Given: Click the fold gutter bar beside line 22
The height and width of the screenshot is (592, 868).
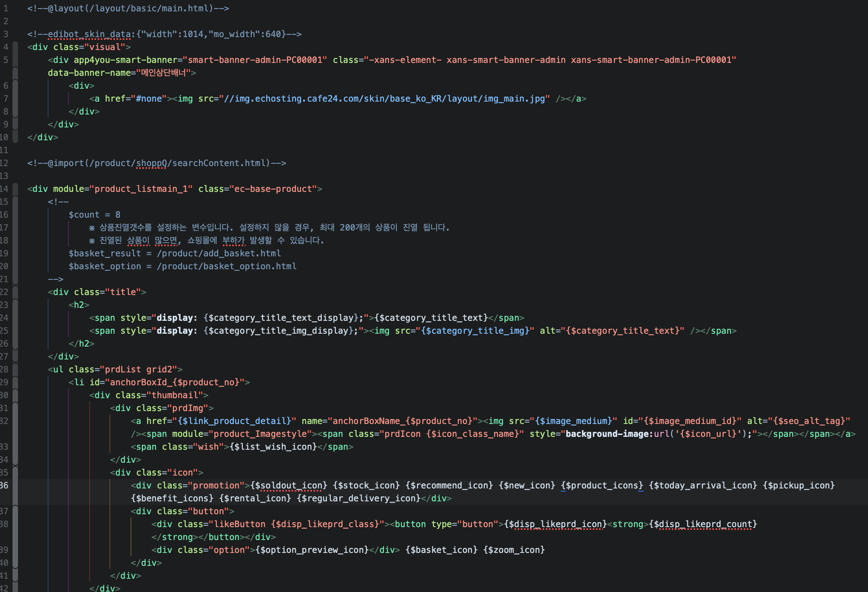Looking at the screenshot, I should (15, 292).
